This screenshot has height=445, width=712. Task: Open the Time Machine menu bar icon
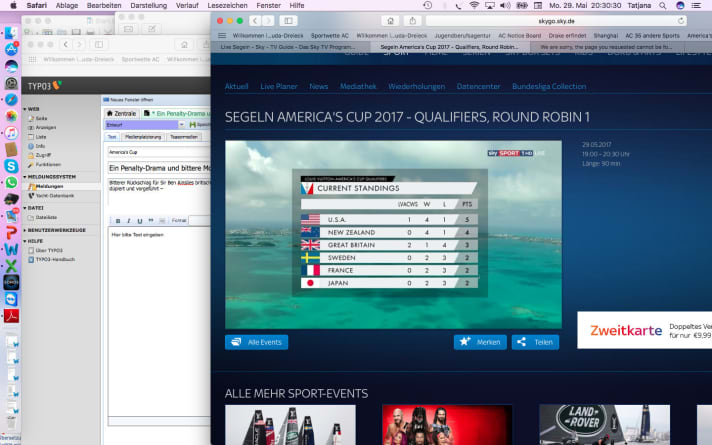coord(427,5)
